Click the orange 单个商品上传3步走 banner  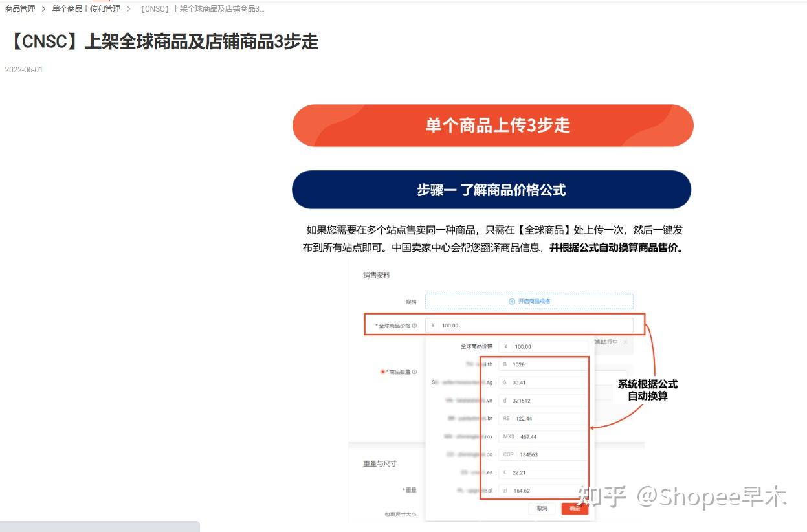pos(492,126)
